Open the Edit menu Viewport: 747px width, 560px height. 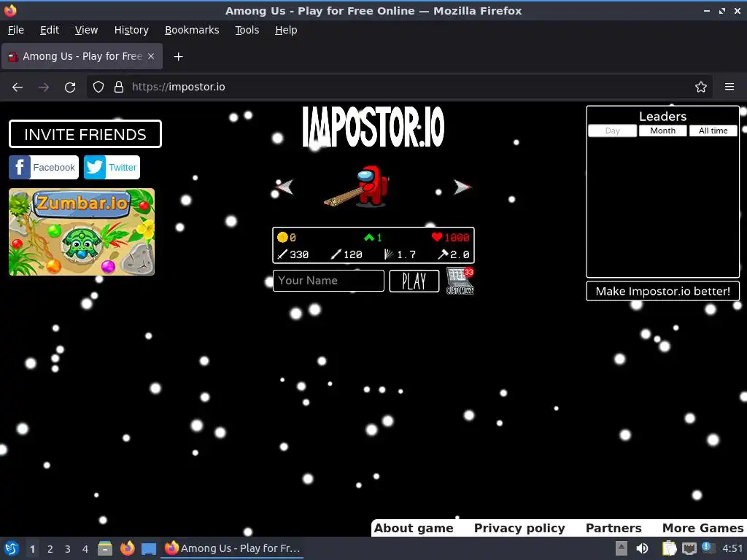[50, 30]
